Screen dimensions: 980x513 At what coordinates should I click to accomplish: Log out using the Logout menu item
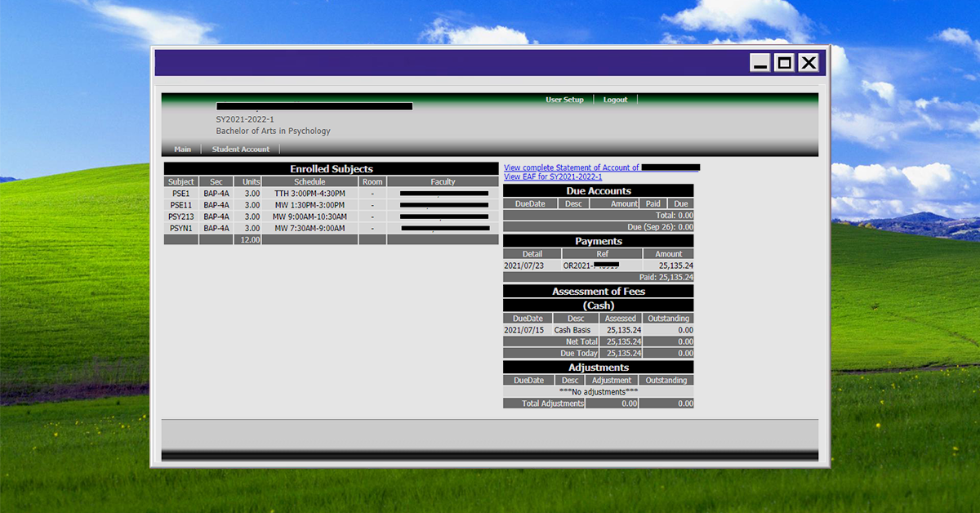coord(615,100)
